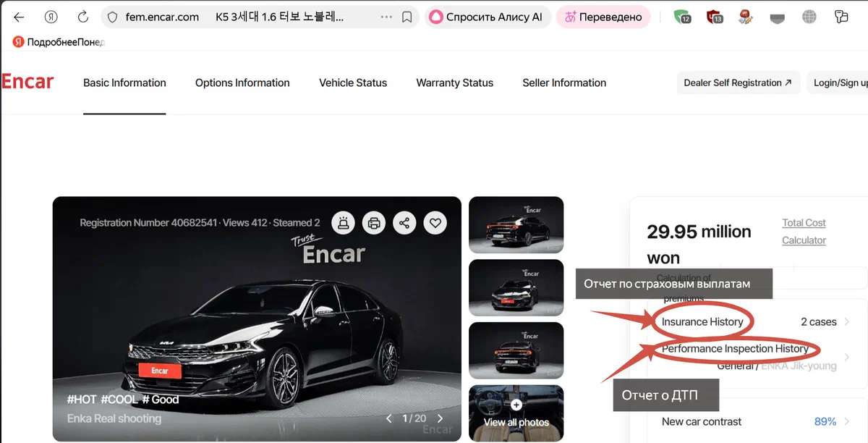Open Insurance History report

tap(702, 321)
